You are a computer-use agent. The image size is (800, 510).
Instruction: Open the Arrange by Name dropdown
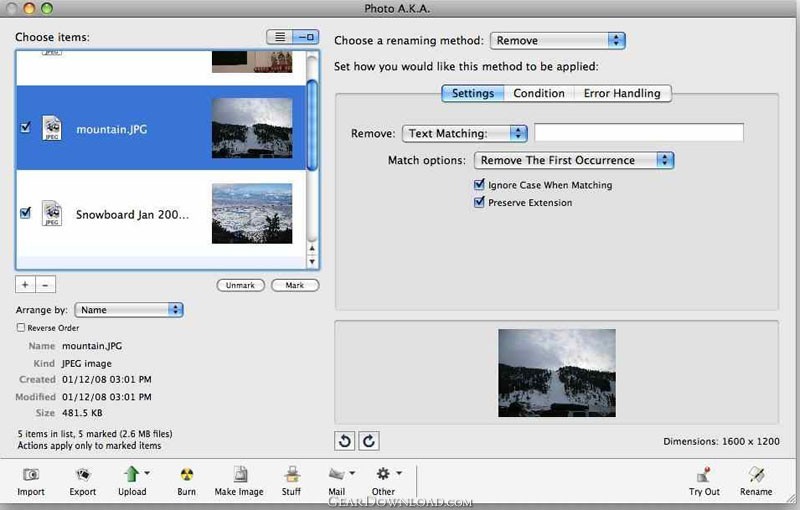(129, 310)
